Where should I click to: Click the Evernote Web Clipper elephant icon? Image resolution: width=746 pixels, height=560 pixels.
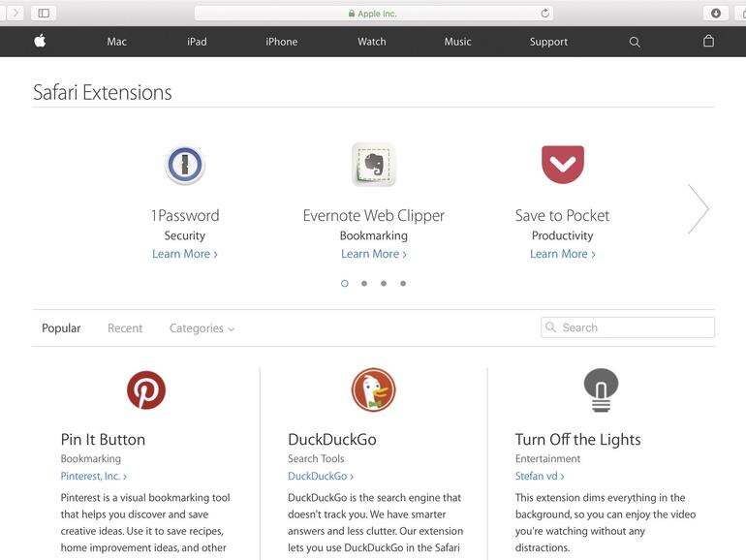coord(373,165)
